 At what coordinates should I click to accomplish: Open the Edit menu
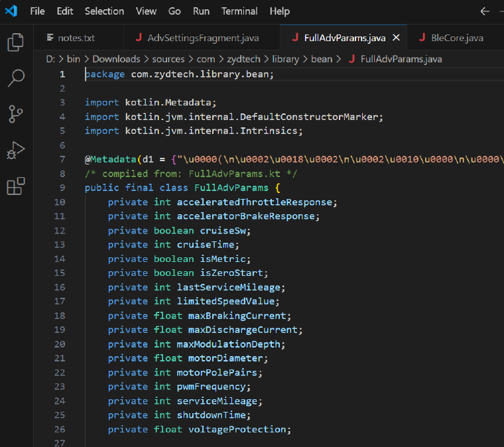(65, 11)
